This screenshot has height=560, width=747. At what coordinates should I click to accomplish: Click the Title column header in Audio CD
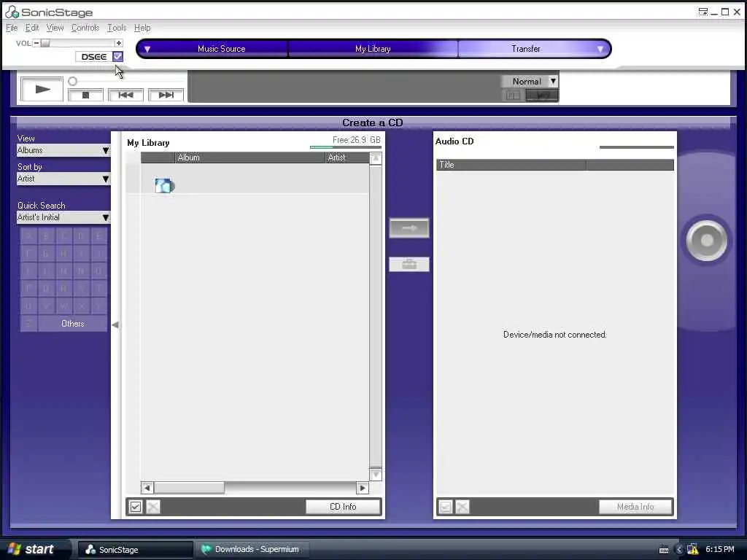point(511,165)
